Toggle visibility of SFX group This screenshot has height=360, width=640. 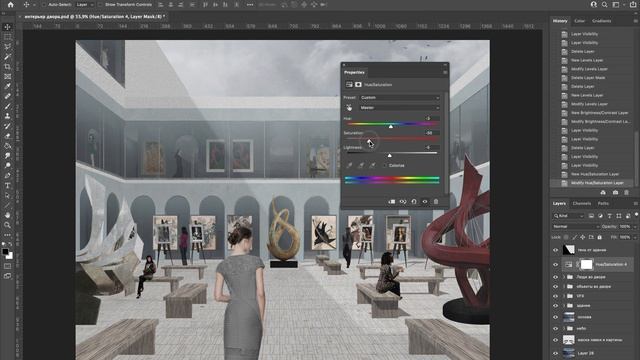pos(556,296)
